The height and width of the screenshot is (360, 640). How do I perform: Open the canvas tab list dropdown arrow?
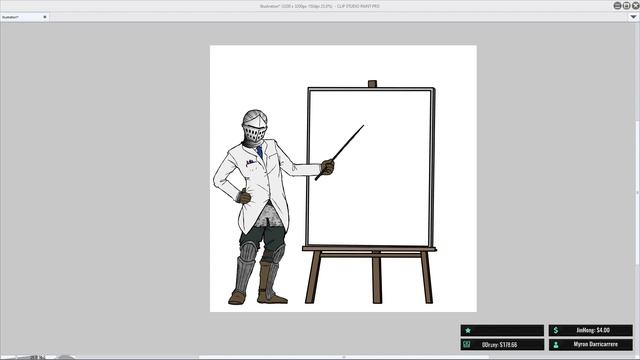point(633,17)
